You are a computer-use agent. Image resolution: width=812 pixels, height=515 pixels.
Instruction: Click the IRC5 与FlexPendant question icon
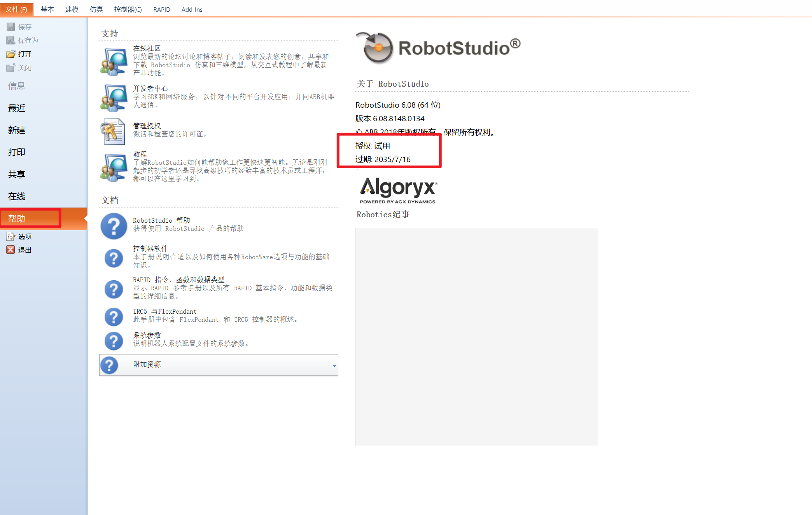click(x=114, y=317)
